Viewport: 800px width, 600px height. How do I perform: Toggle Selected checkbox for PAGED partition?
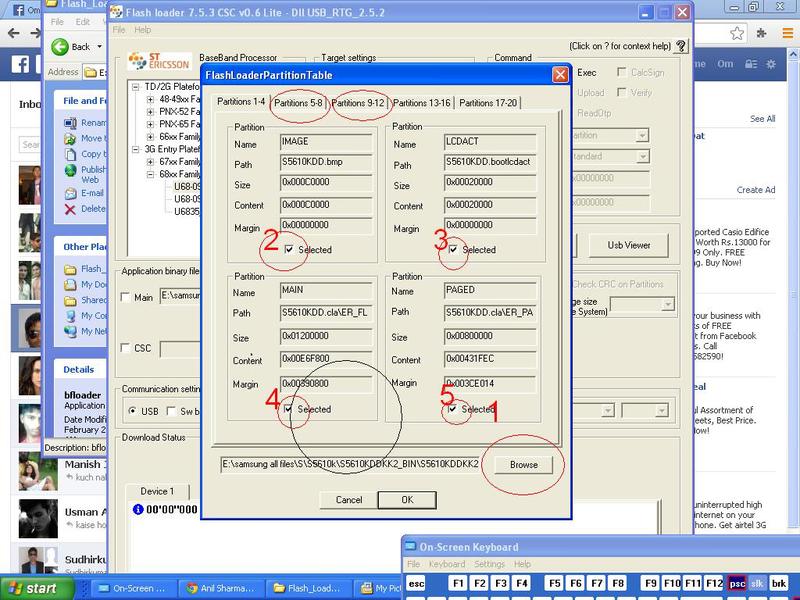coord(455,409)
